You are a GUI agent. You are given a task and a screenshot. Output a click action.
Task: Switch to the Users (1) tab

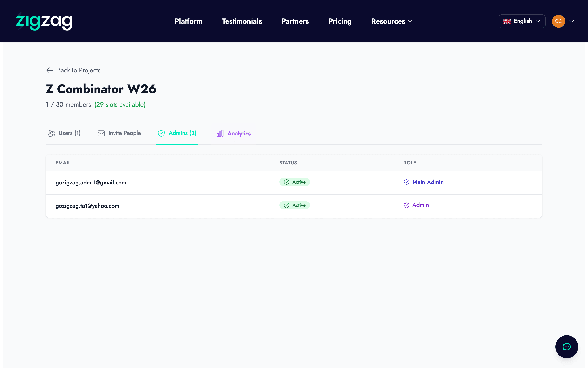pos(64,133)
